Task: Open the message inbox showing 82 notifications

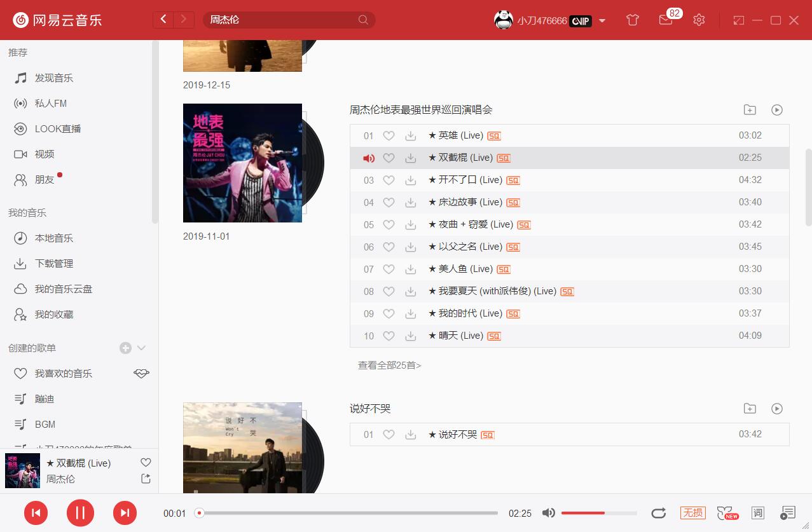Action: 666,20
